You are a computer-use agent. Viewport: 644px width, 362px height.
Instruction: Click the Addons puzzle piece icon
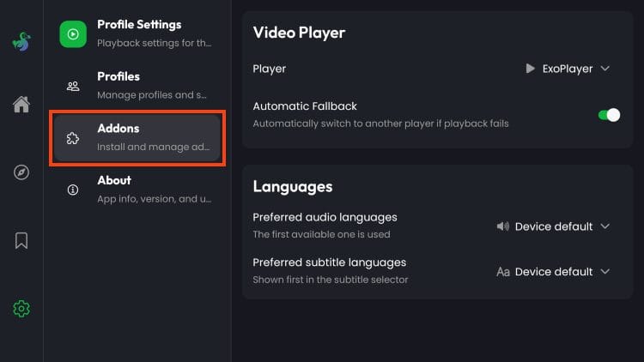tap(73, 138)
